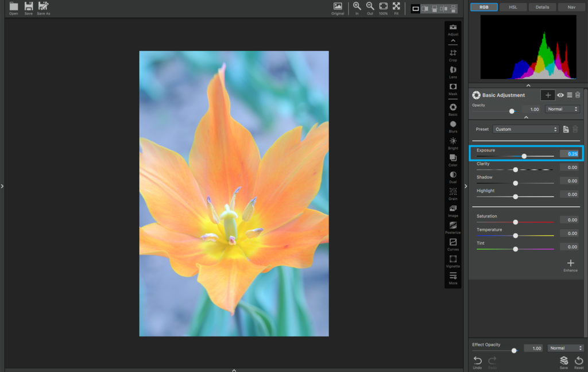Click the Saturation slider handle

pos(516,222)
